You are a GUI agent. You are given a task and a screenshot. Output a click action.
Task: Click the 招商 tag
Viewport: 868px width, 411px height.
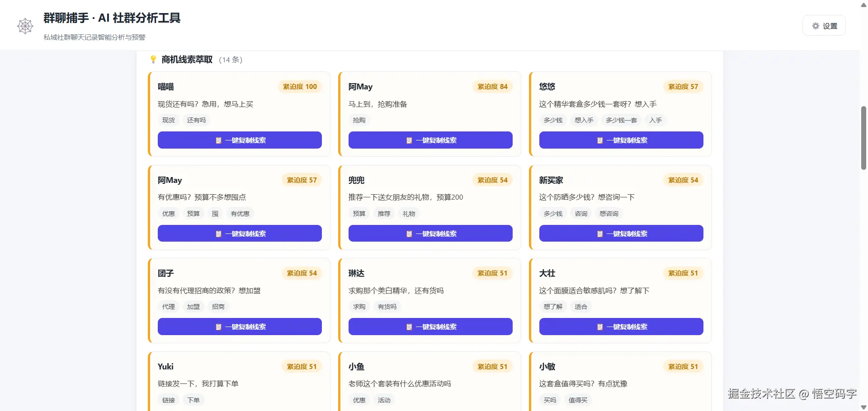(218, 307)
